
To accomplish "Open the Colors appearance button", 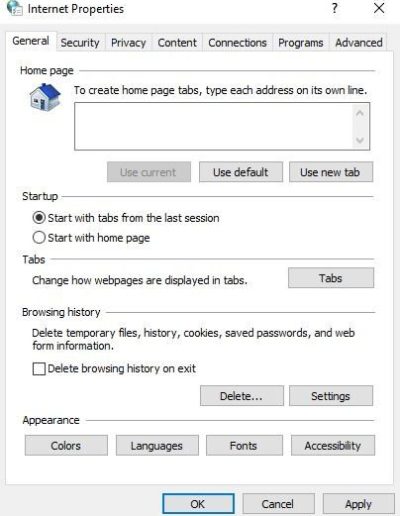I will tap(66, 445).
